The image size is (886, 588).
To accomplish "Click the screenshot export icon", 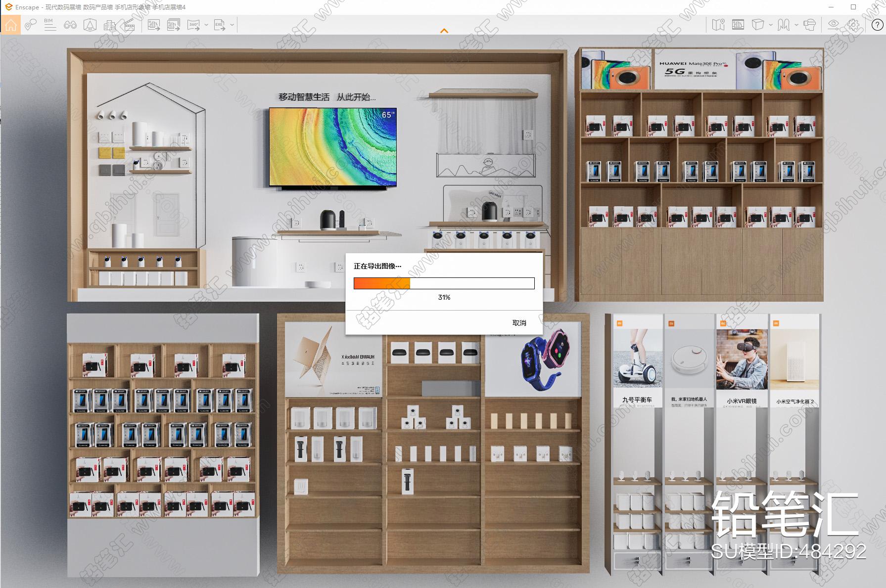I will coord(154,25).
